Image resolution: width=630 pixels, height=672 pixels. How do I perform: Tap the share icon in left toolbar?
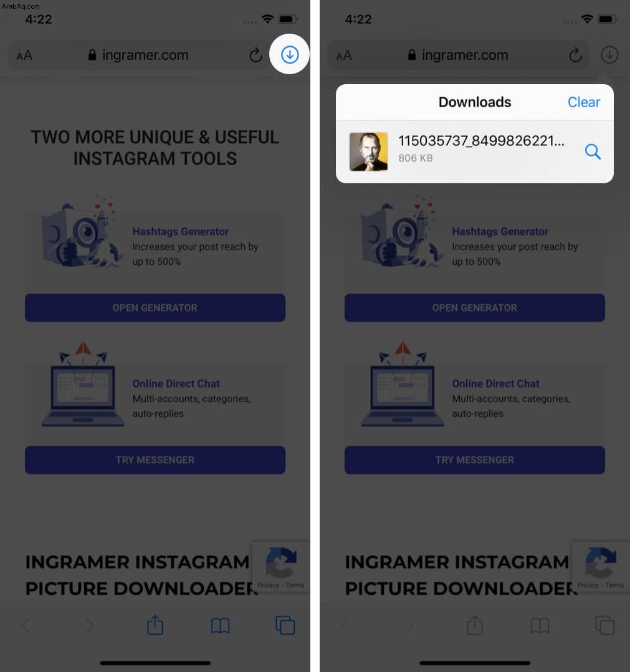[155, 625]
